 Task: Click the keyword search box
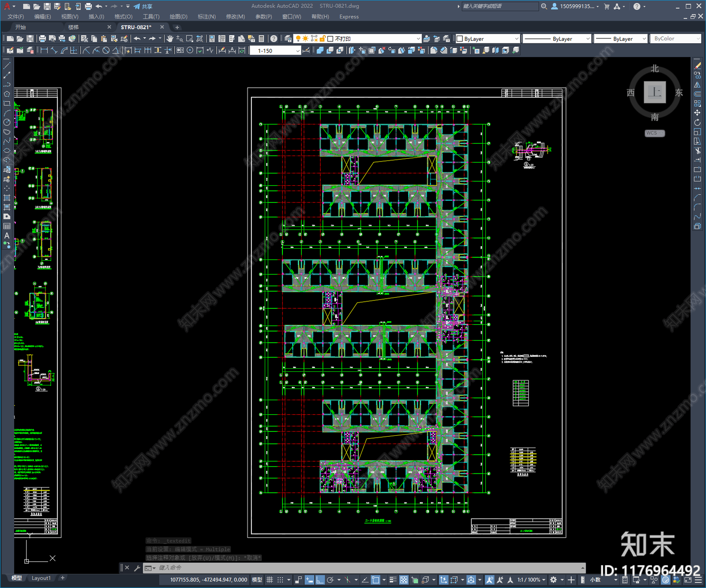tap(500, 6)
